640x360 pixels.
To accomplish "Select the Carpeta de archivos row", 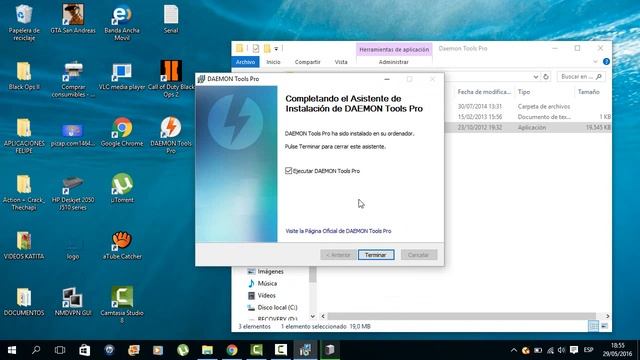I will (x=529, y=106).
